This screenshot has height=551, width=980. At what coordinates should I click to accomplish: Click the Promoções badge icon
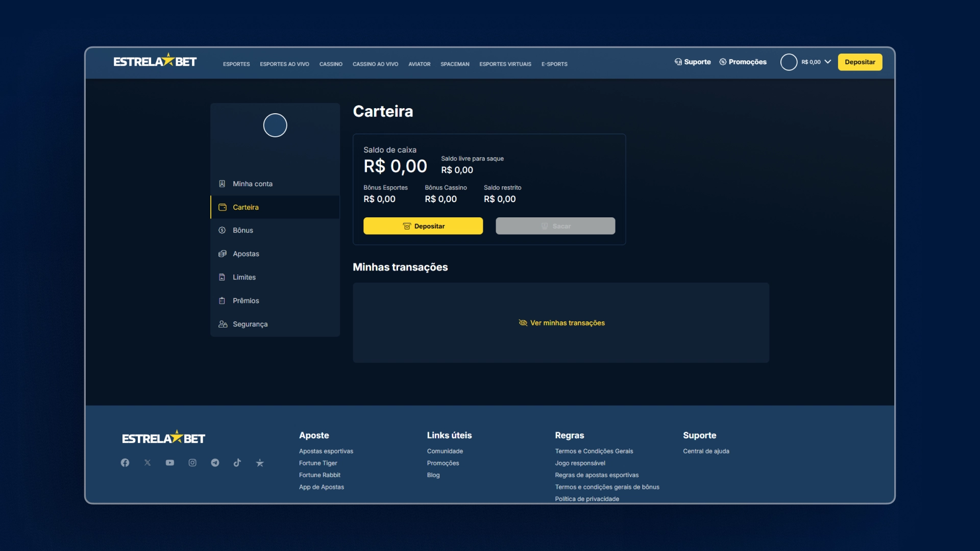[x=723, y=62]
